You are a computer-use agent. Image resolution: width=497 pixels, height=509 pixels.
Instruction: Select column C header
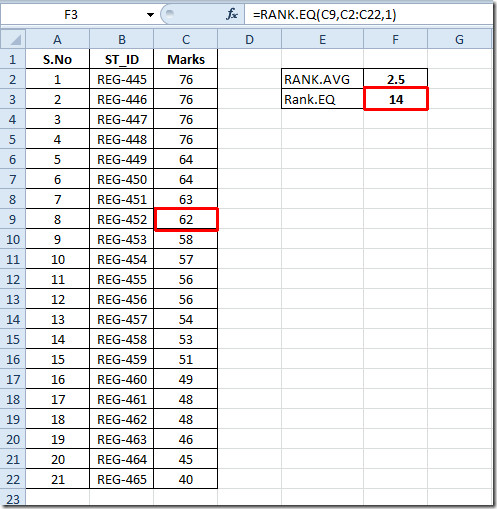coord(186,39)
